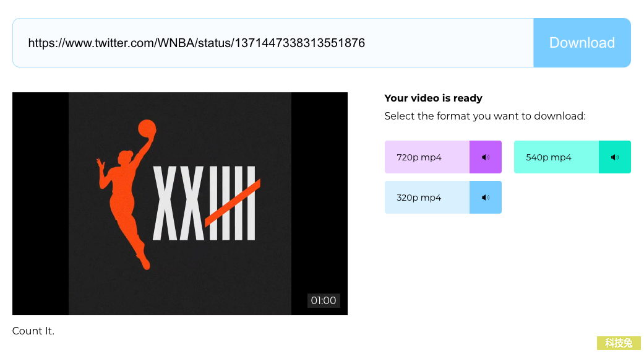Click the teal speaker icon for 540p

click(x=615, y=157)
